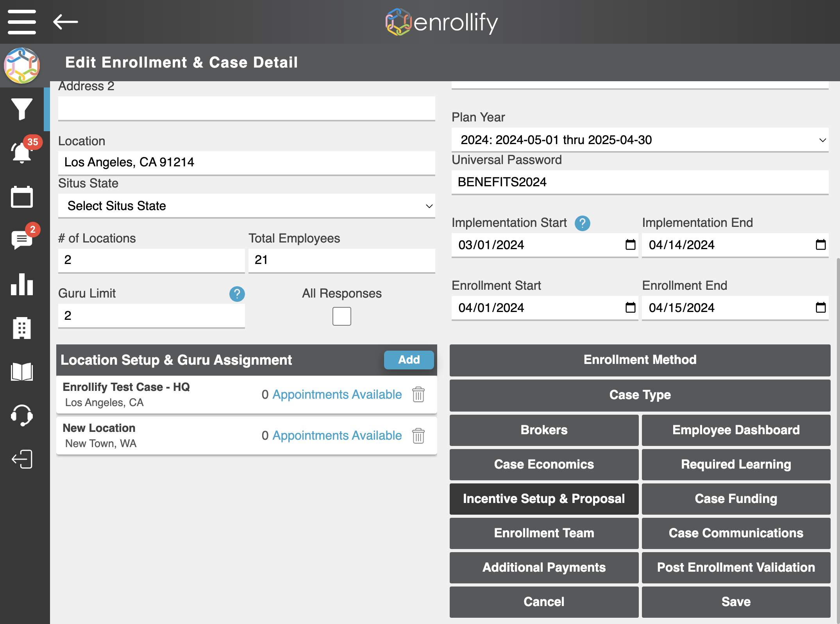The image size is (840, 624).
Task: Open Additional Payments section
Action: click(x=544, y=567)
